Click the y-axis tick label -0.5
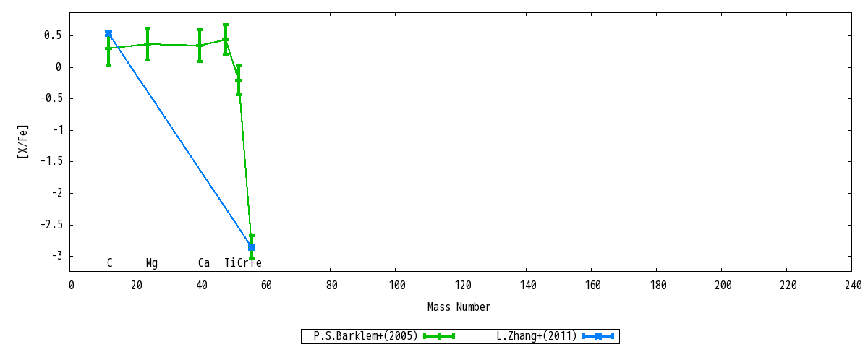The image size is (868, 347). tap(51, 98)
